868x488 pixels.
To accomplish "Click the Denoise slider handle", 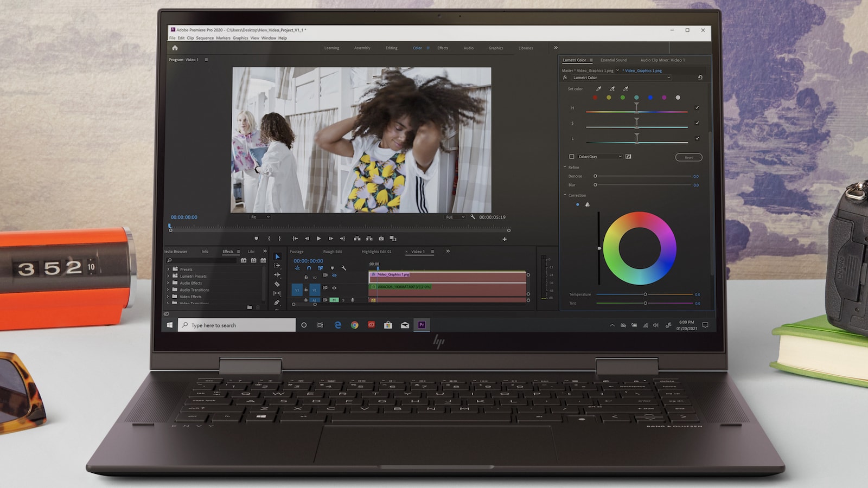I will point(595,176).
